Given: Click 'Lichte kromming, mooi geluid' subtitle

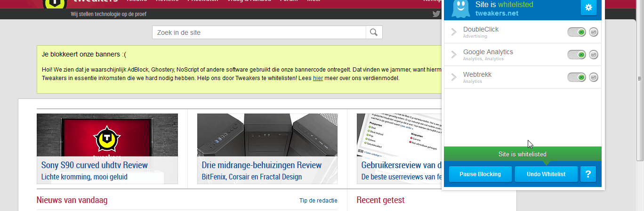Looking at the screenshot, I should click(84, 177).
